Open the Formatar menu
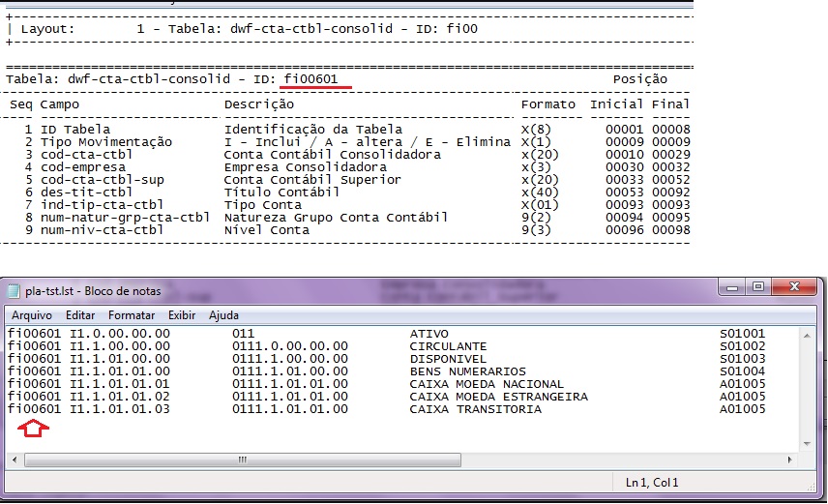 (x=132, y=315)
